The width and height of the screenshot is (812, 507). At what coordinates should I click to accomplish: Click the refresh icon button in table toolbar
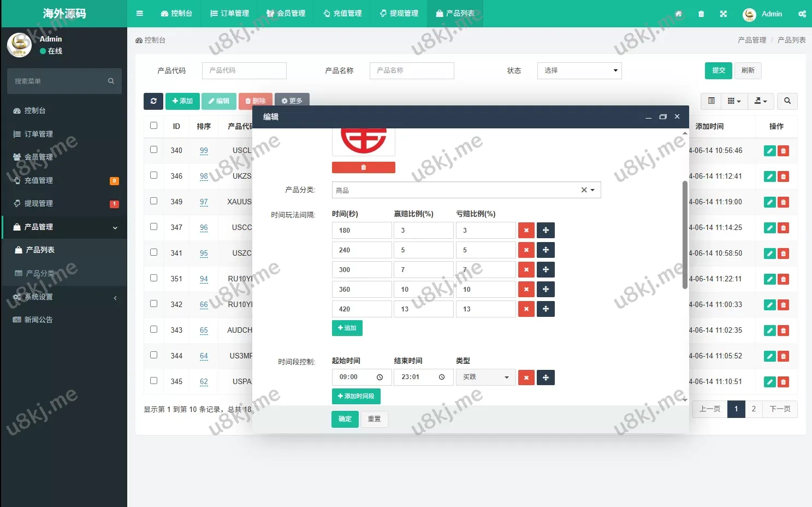(153, 101)
